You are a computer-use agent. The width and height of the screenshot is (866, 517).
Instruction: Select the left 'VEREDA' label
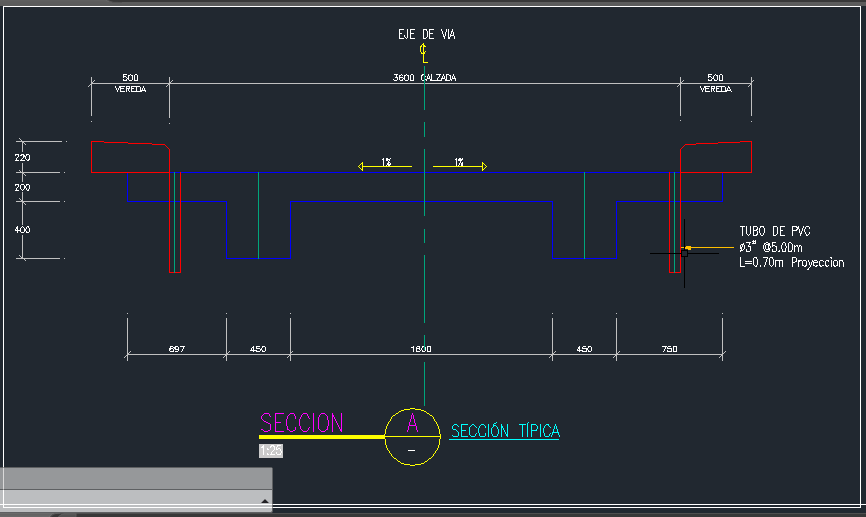click(x=130, y=89)
